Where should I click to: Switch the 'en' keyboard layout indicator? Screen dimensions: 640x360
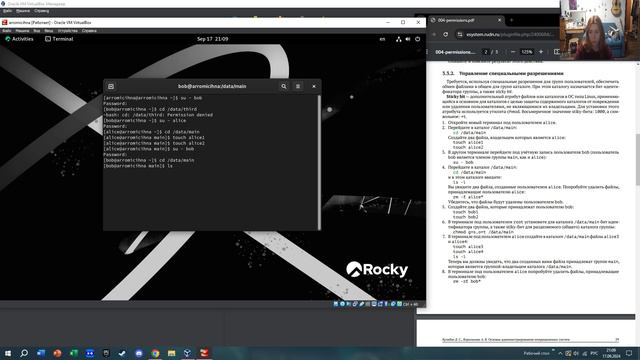coord(382,39)
